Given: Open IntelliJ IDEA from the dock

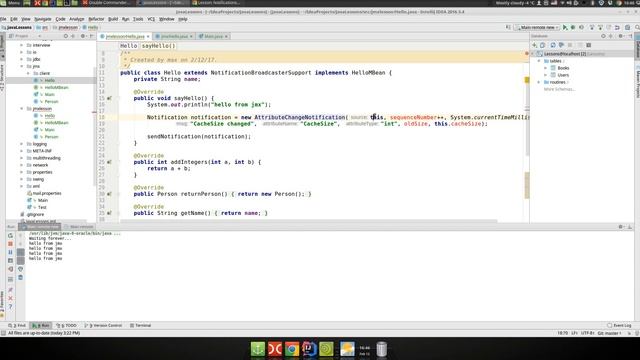Looking at the screenshot, I should click(x=309, y=349).
